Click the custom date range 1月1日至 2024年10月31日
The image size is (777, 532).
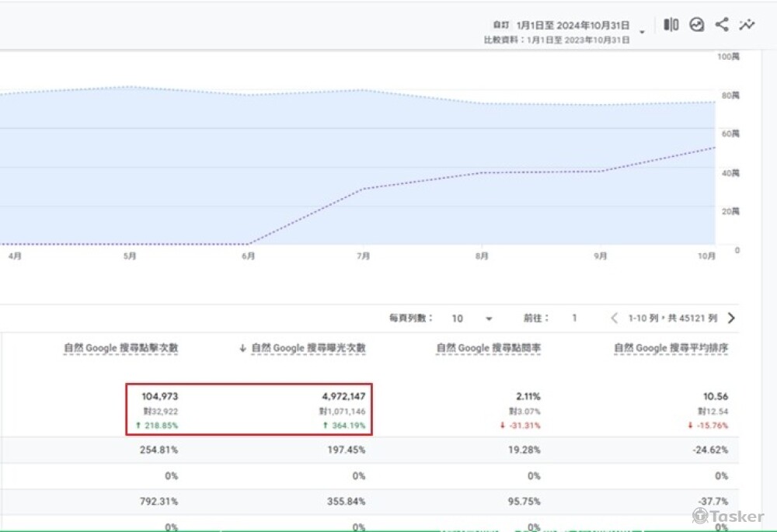[x=573, y=26]
